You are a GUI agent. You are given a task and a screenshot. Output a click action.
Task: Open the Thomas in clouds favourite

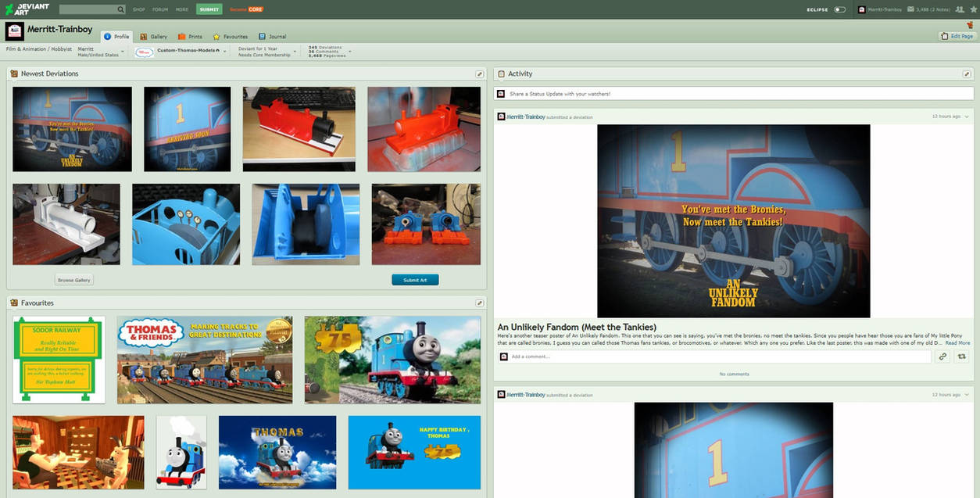coord(277,453)
